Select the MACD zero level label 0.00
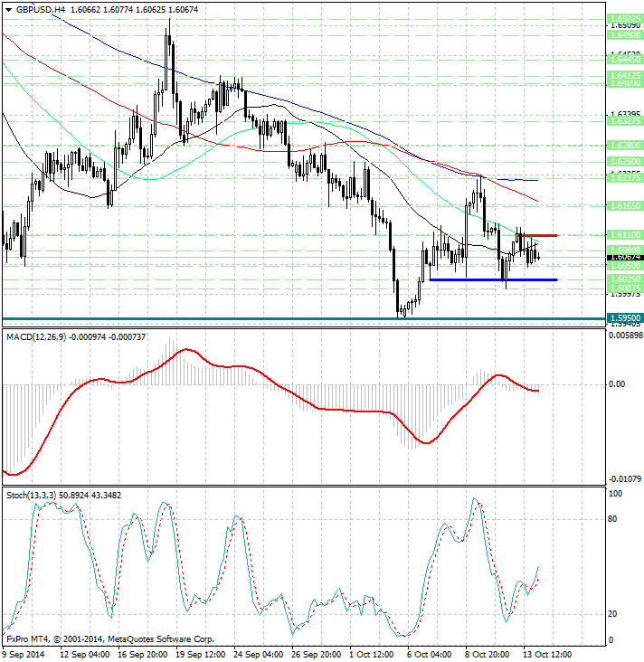This screenshot has width=644, height=662. (x=617, y=384)
